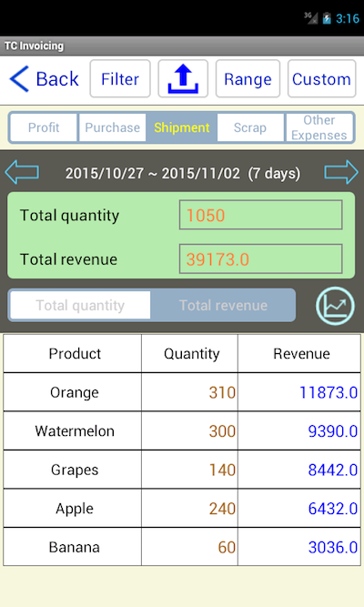This screenshot has height=607, width=364.
Task: Tap the export upload icon
Action: (x=183, y=78)
